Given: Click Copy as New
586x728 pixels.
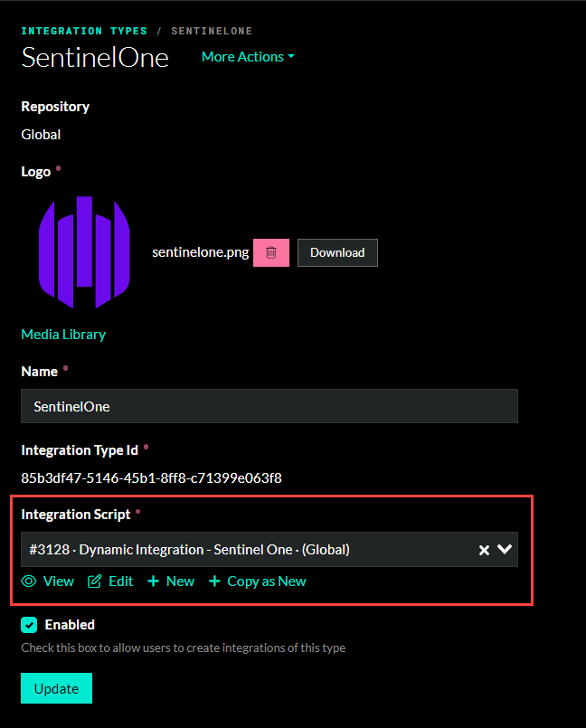Looking at the screenshot, I should pos(265,581).
